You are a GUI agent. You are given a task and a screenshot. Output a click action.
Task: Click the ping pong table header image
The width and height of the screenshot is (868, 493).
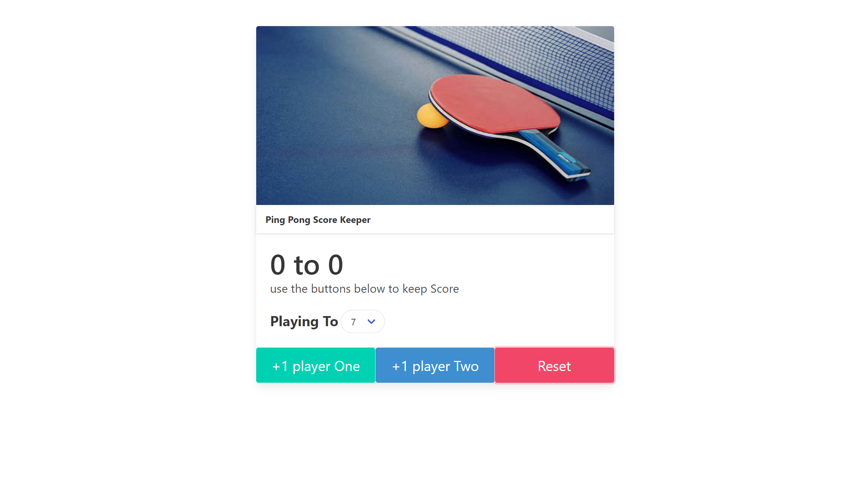435,115
